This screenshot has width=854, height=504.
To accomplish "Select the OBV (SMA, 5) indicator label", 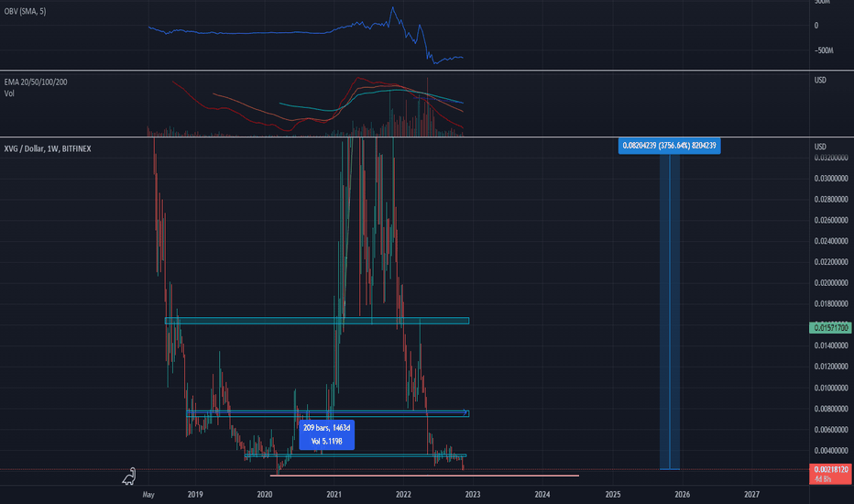I will (25, 11).
